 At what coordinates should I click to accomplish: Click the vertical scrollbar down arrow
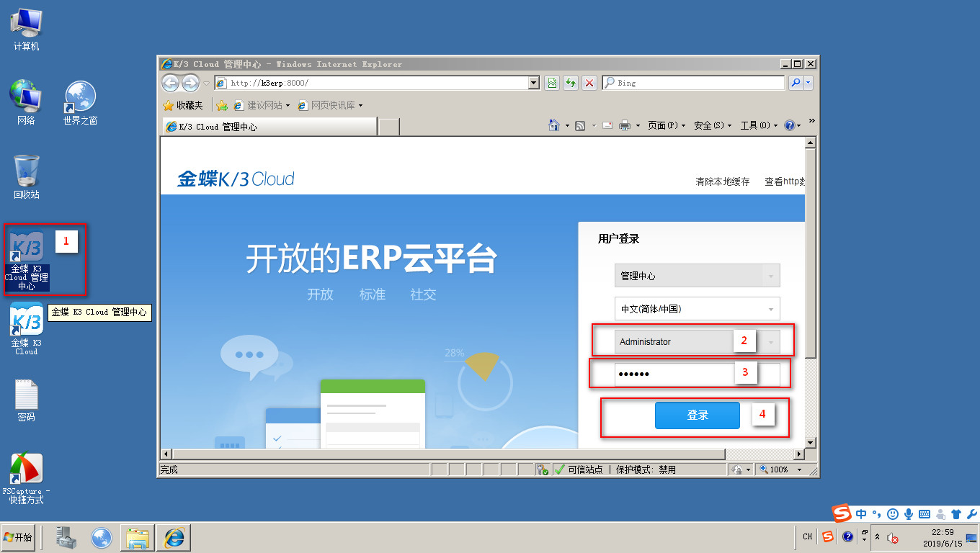pyautogui.click(x=810, y=442)
